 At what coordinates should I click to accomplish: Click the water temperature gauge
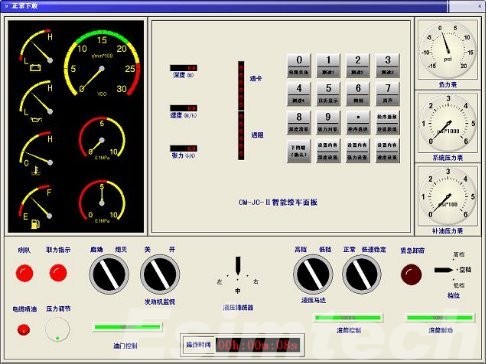pos(36,153)
